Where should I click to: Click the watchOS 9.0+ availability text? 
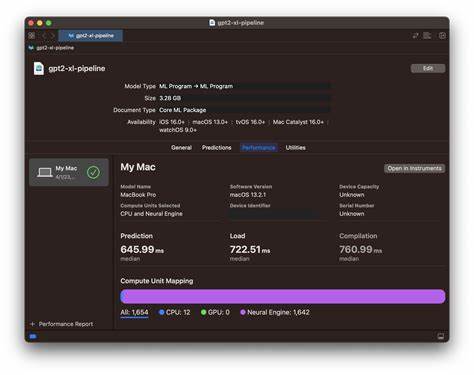(178, 130)
